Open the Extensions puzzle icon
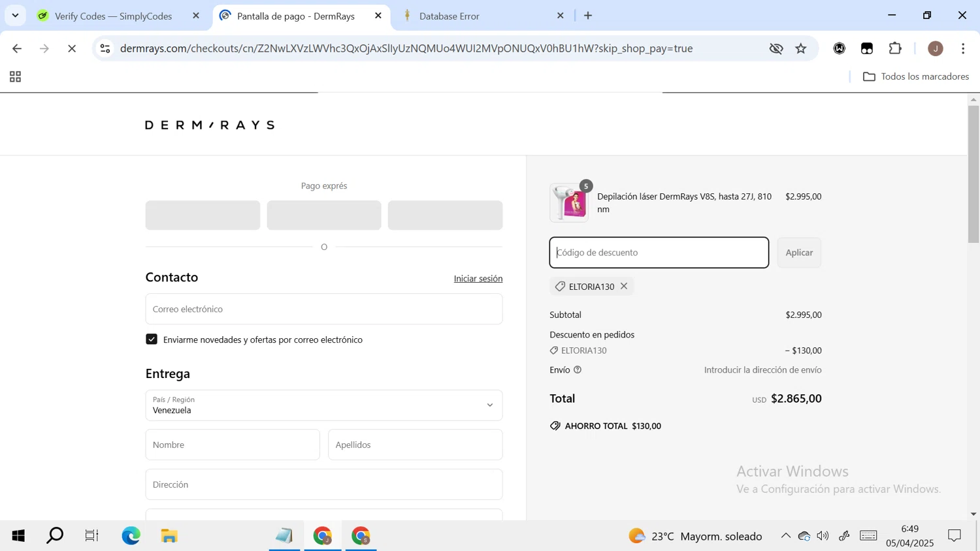 tap(895, 48)
